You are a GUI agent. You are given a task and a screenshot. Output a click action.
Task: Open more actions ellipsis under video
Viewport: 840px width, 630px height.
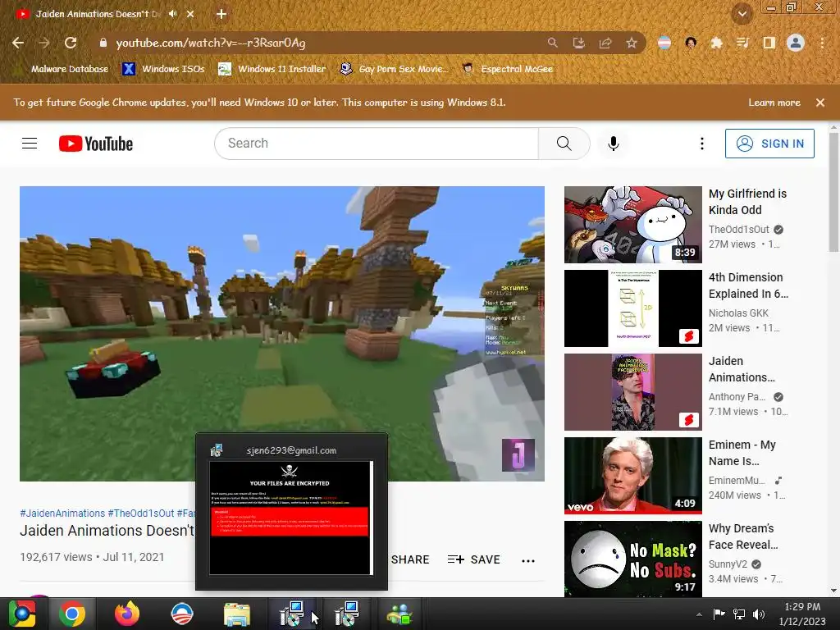(x=528, y=560)
